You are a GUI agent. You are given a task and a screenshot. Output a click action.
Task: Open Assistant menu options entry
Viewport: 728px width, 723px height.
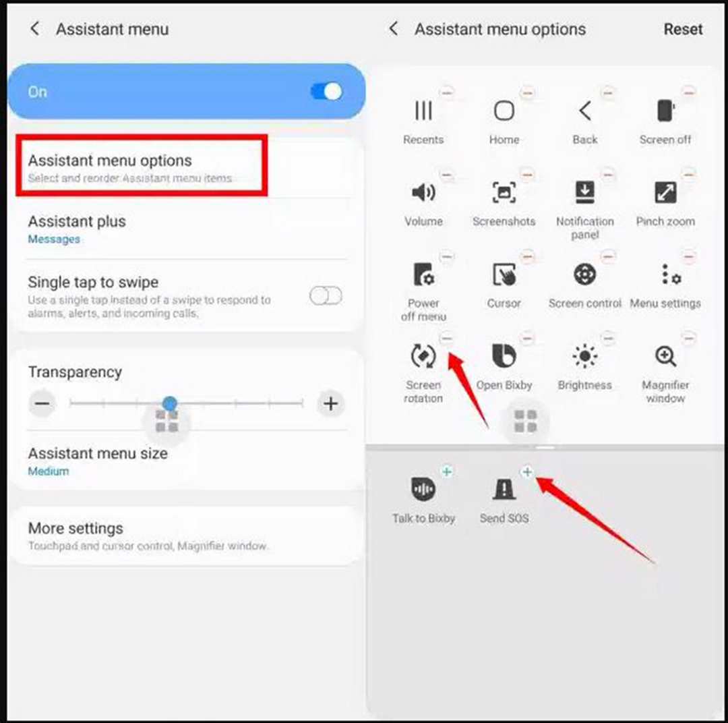142,166
